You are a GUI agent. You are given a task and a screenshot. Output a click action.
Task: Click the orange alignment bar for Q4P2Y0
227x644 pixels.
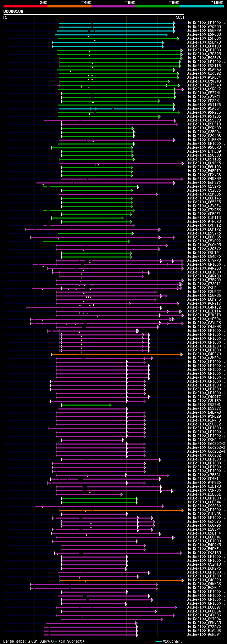pos(117,354)
